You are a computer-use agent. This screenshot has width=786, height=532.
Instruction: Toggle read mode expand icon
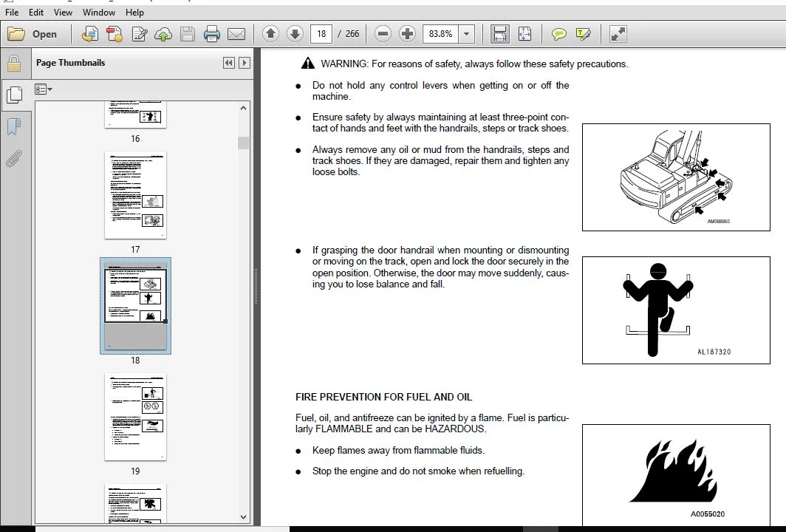(618, 34)
